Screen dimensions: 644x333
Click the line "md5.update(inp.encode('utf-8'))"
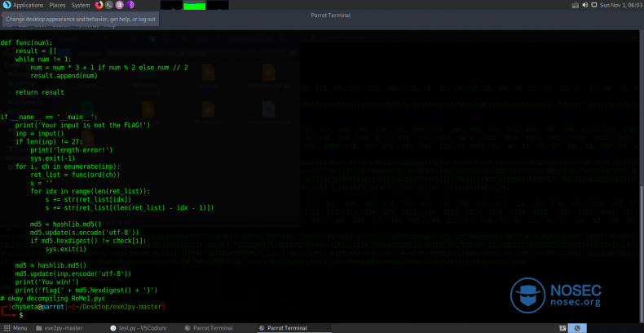(73, 273)
